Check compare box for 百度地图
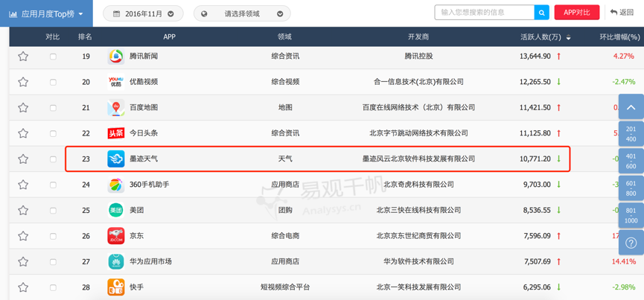 point(53,108)
